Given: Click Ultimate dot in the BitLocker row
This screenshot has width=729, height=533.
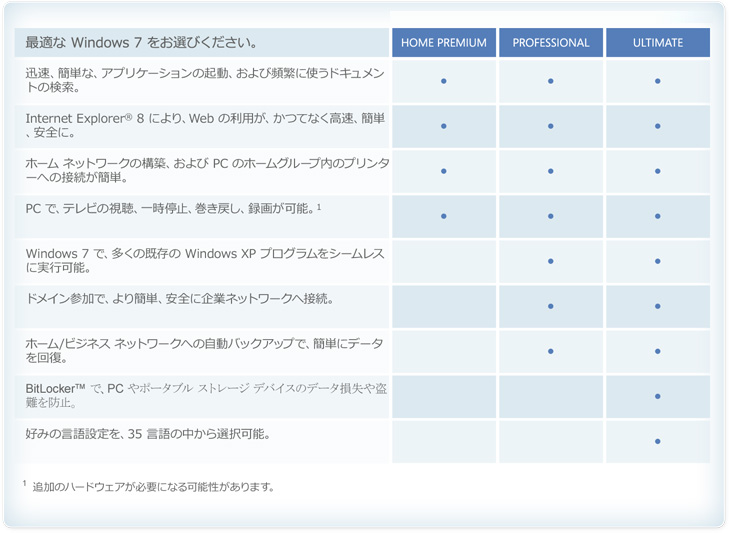Looking at the screenshot, I should point(658,396).
